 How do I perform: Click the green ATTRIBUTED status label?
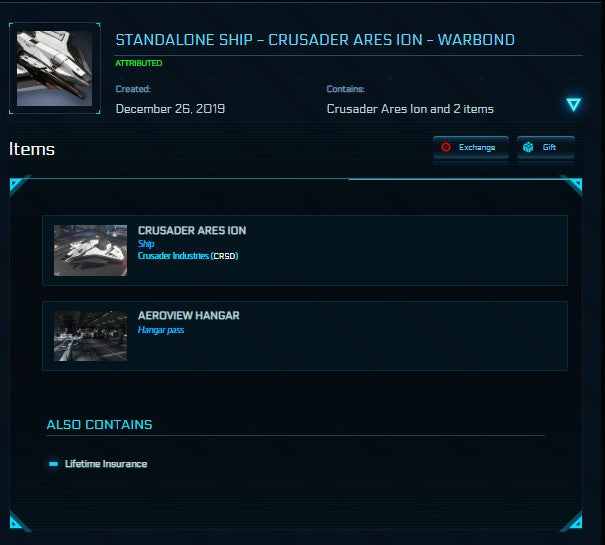pos(139,63)
